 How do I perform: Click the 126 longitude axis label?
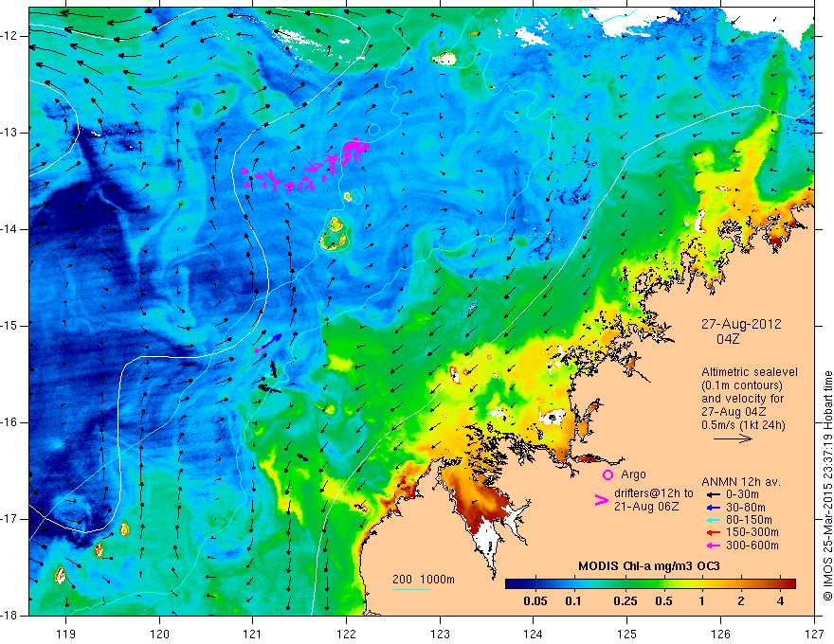point(720,634)
